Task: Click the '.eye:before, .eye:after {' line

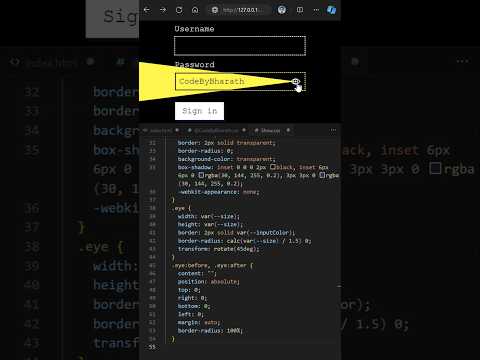Action: point(213,265)
